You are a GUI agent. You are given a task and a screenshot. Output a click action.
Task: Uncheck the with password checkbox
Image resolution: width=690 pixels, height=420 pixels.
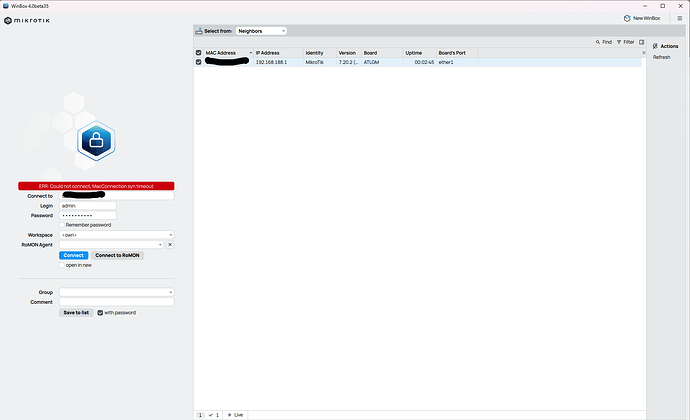coord(100,313)
